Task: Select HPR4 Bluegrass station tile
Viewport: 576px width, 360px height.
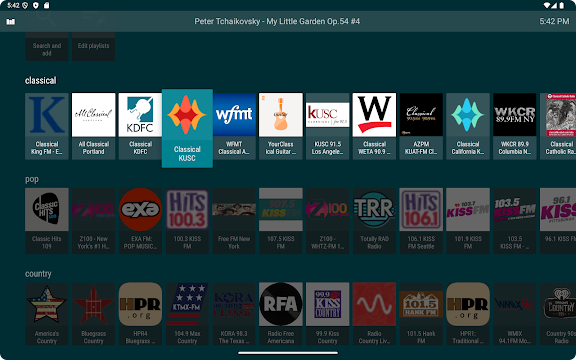Action: [x=140, y=314]
